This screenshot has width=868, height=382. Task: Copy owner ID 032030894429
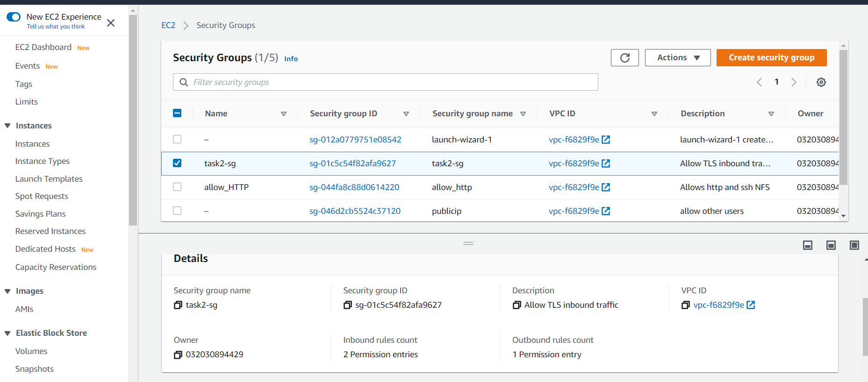[x=178, y=354]
